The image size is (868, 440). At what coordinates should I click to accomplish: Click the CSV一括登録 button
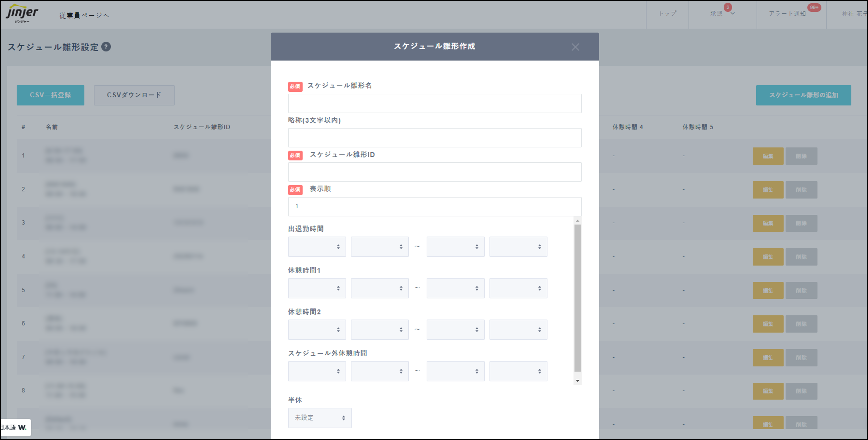[50, 95]
